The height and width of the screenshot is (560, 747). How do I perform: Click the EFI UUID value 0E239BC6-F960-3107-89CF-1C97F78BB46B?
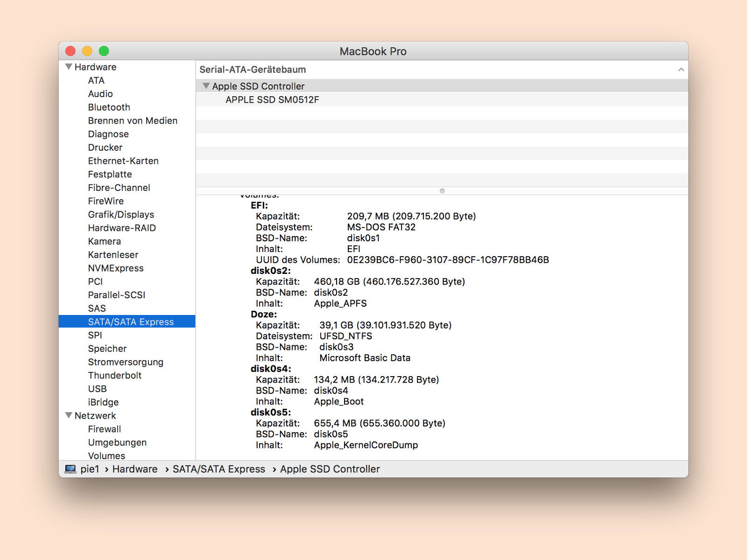click(x=448, y=260)
